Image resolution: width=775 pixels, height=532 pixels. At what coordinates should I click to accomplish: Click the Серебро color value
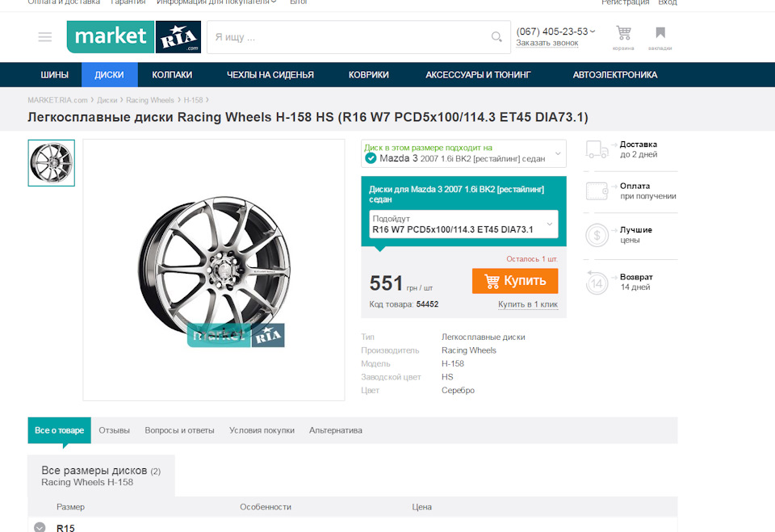pos(458,390)
